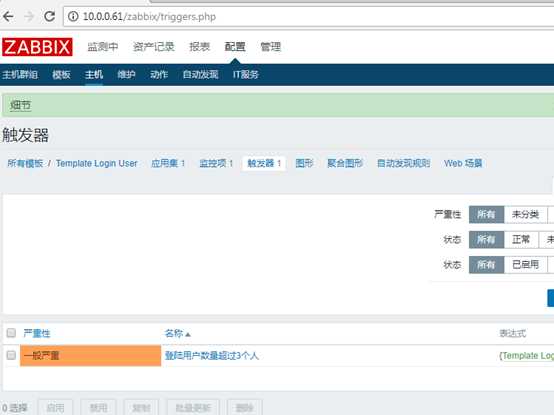554x415 pixels.
Task: Go to 模板 submenu
Action: tap(61, 75)
